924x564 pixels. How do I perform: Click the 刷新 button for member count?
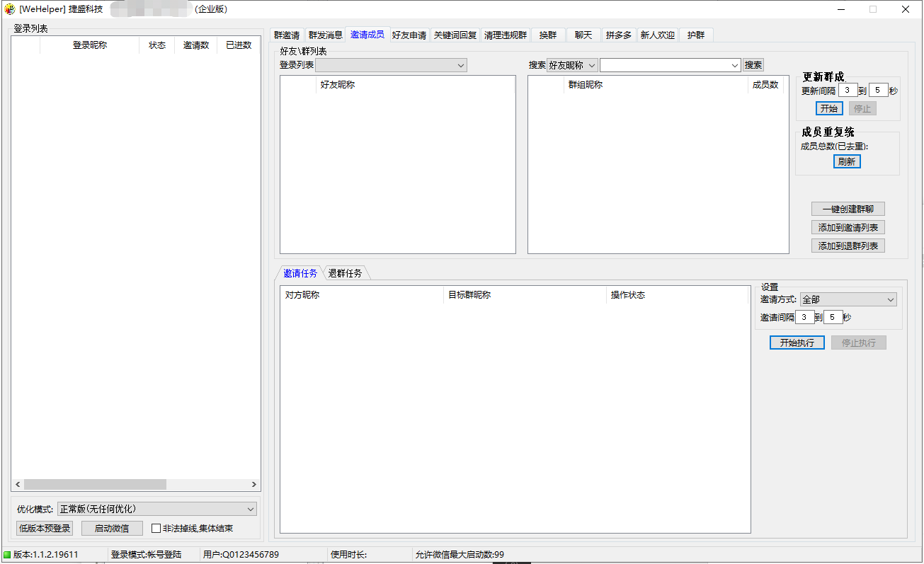pyautogui.click(x=847, y=161)
